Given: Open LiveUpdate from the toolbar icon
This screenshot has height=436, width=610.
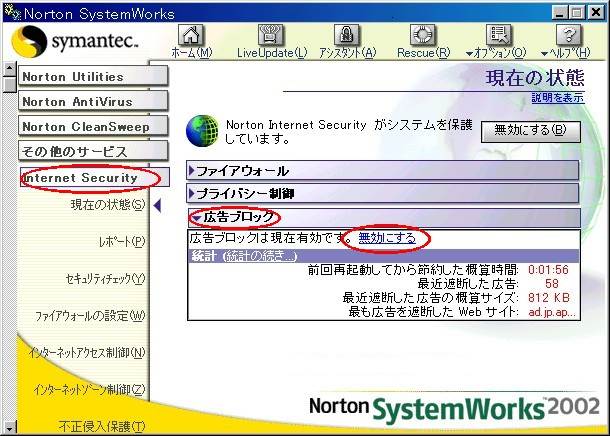Looking at the screenshot, I should tap(270, 35).
